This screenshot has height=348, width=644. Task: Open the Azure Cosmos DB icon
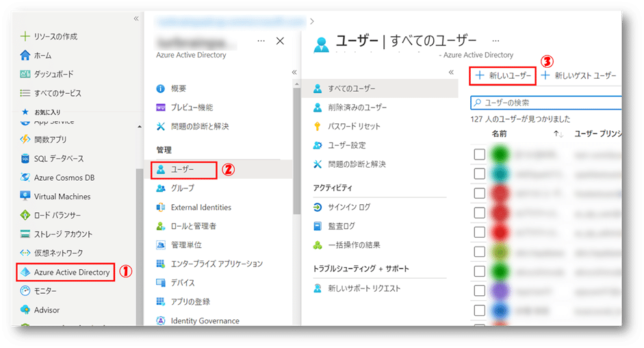(25, 177)
